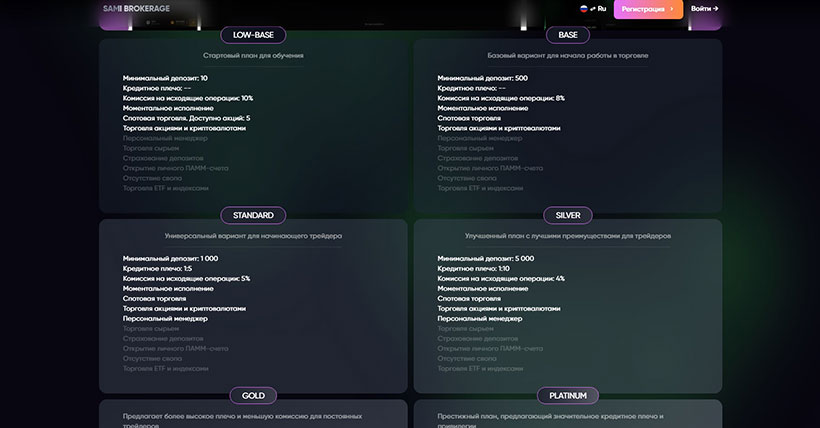Click STANDARD's 'Универсальный вариант' description
820x428 pixels.
pyautogui.click(x=253, y=236)
